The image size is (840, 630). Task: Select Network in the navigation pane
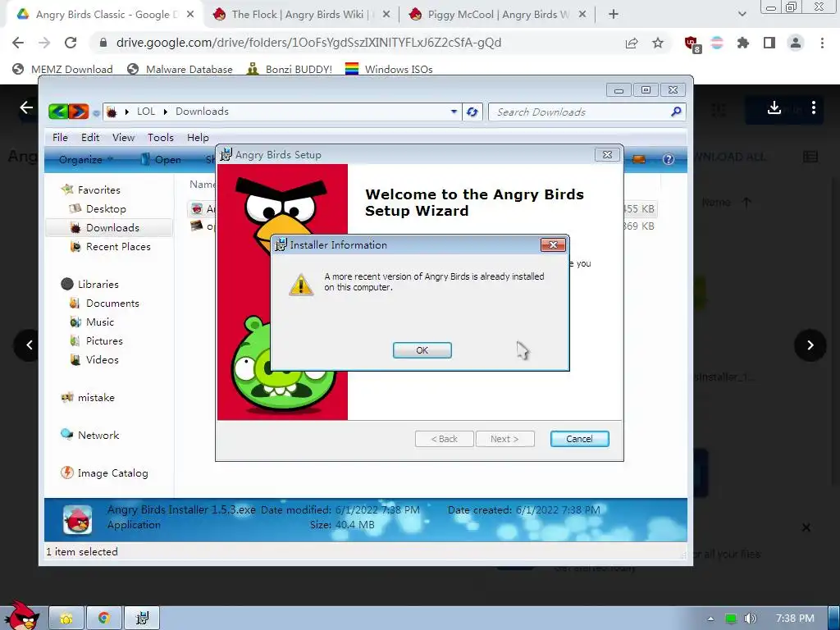tap(90, 435)
